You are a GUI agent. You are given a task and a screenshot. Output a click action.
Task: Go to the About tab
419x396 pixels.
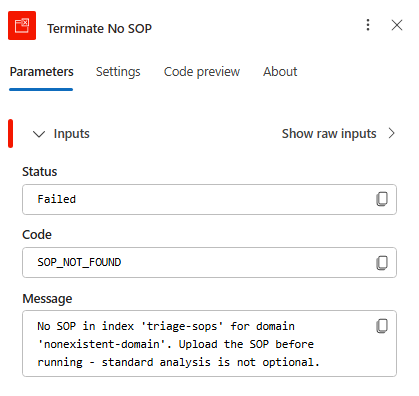pyautogui.click(x=280, y=72)
